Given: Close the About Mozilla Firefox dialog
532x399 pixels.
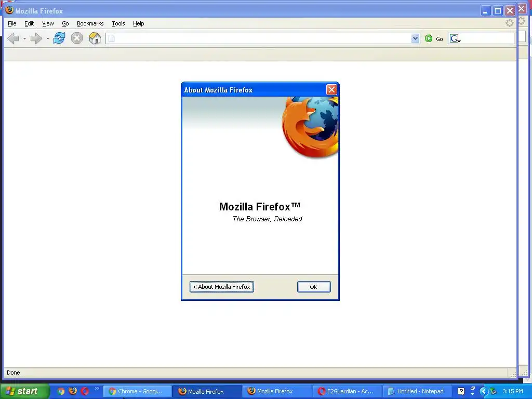Looking at the screenshot, I should pyautogui.click(x=331, y=89).
